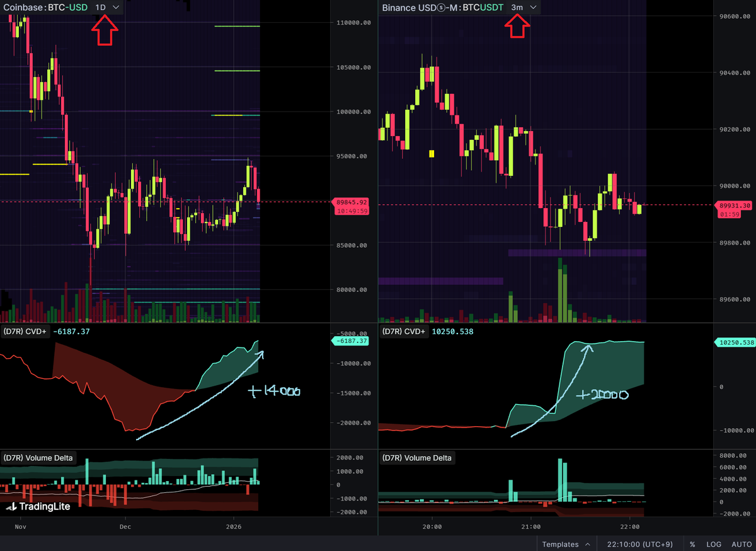Click the 89600.00 price axis label
This screenshot has width=756, height=551.
[735, 299]
